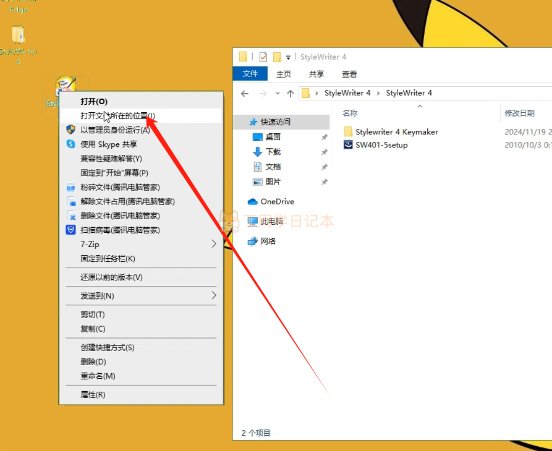Choose 以管理员身份运行(A)
Image resolution: width=552 pixels, height=451 pixels.
[141, 130]
